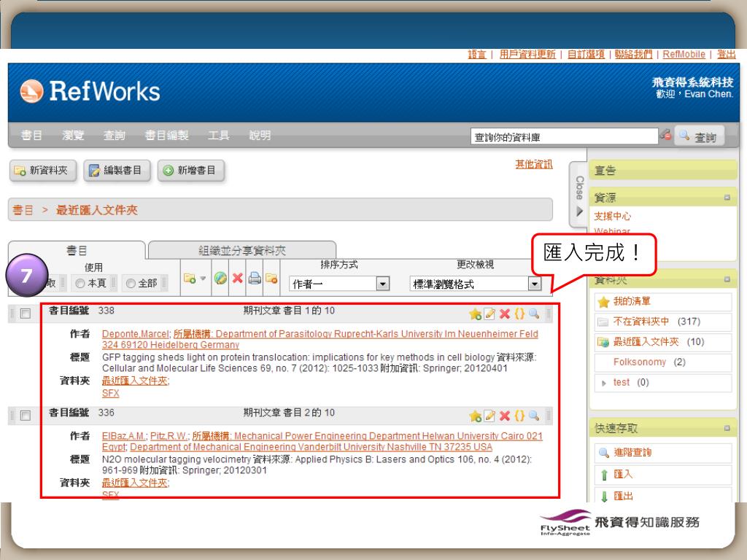Remove from folder toolbar icon
Viewport: 747px width, 560px height.
pyautogui.click(x=271, y=278)
